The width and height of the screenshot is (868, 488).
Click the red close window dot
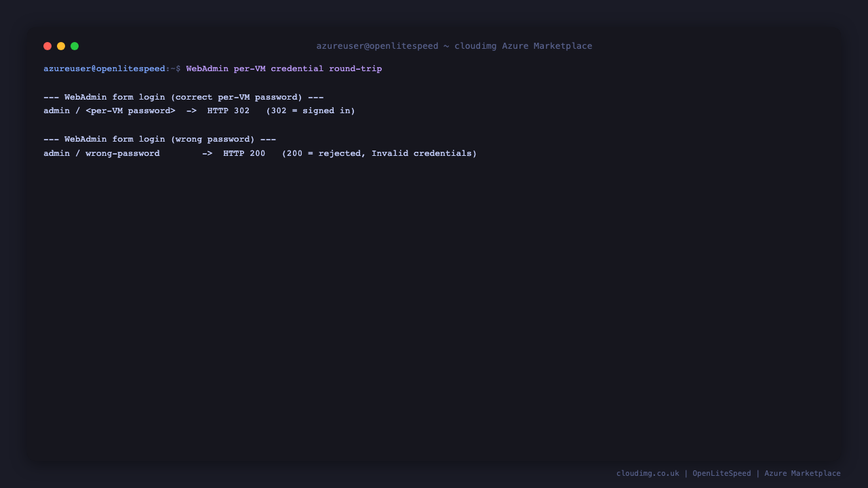point(47,46)
